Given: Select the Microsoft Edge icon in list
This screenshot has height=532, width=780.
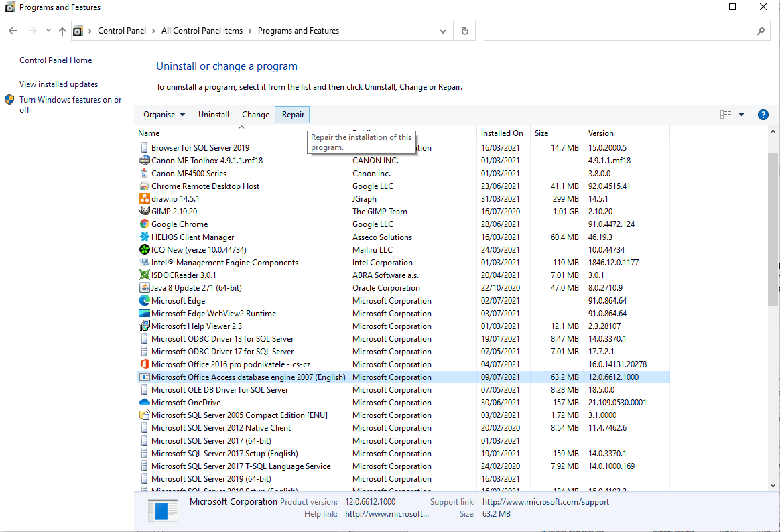Looking at the screenshot, I should [144, 301].
